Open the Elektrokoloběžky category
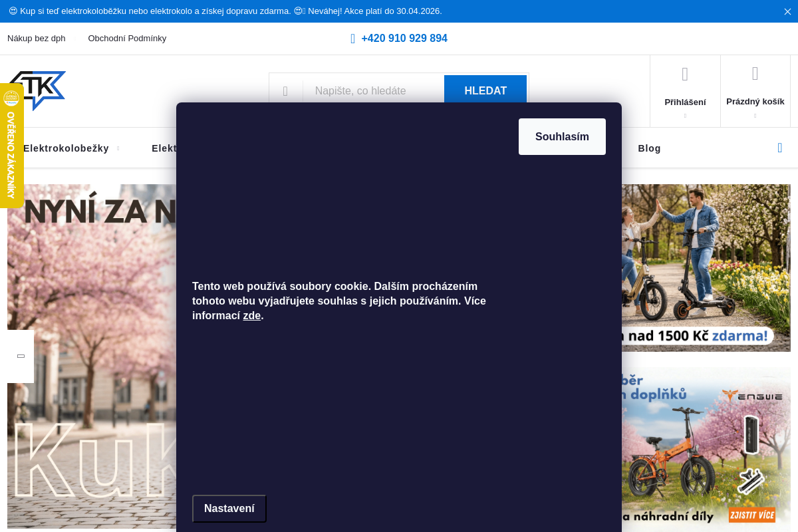Screen dimensions: 798x532 click(x=66, y=148)
